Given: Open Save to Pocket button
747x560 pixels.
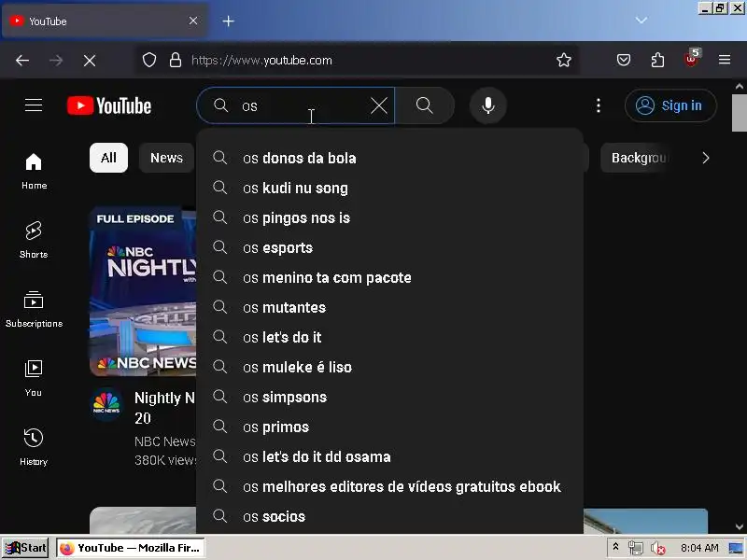Looking at the screenshot, I should 624,60.
